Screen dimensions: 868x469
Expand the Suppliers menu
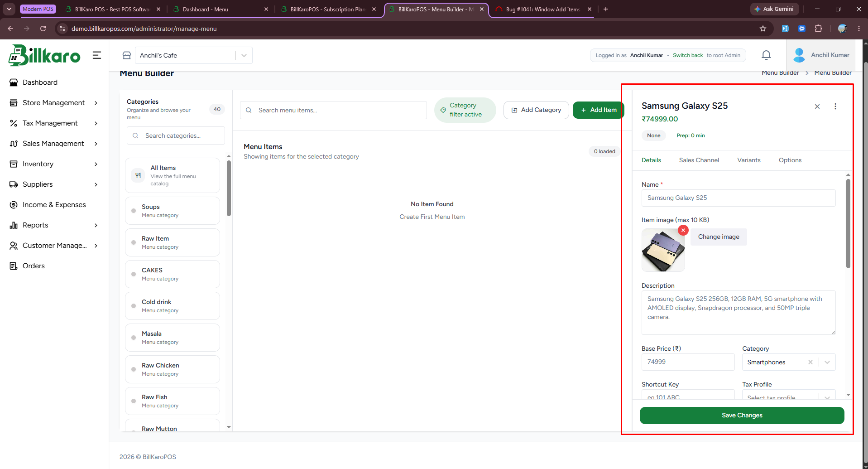pyautogui.click(x=54, y=184)
